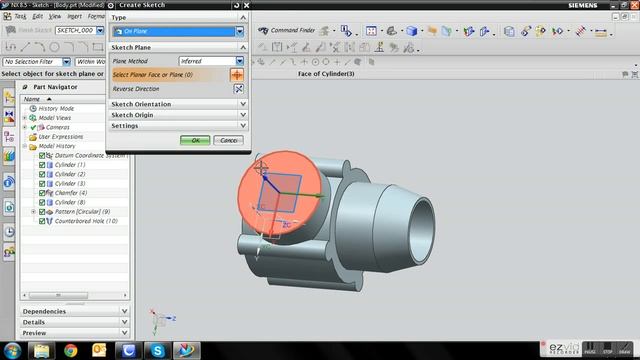The width and height of the screenshot is (640, 360).
Task: Select the Circle sketch tool
Action: click(54, 47)
